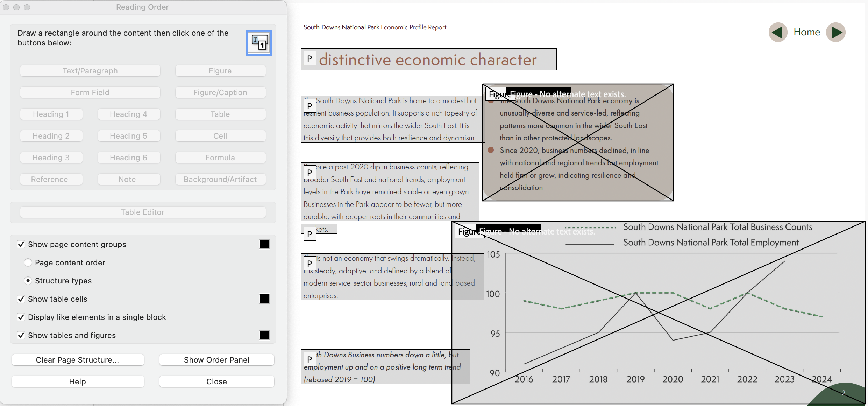868x406 pixels.
Task: Click P tag on 'not an economy that swings' paragraph
Action: point(310,263)
